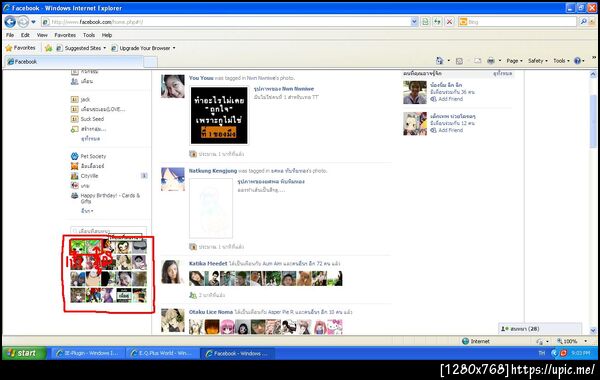Click the Hello Kitty friend thumbnail

click(335, 327)
